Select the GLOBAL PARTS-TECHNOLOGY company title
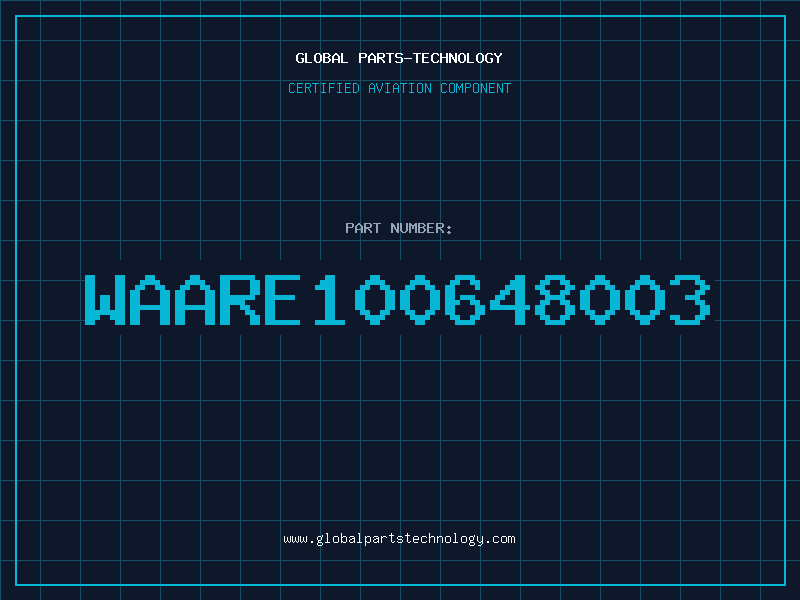This screenshot has height=600, width=800. click(399, 59)
